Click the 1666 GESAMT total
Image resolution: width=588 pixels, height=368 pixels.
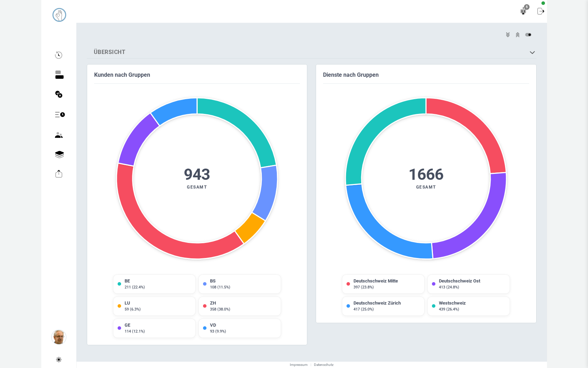(426, 178)
